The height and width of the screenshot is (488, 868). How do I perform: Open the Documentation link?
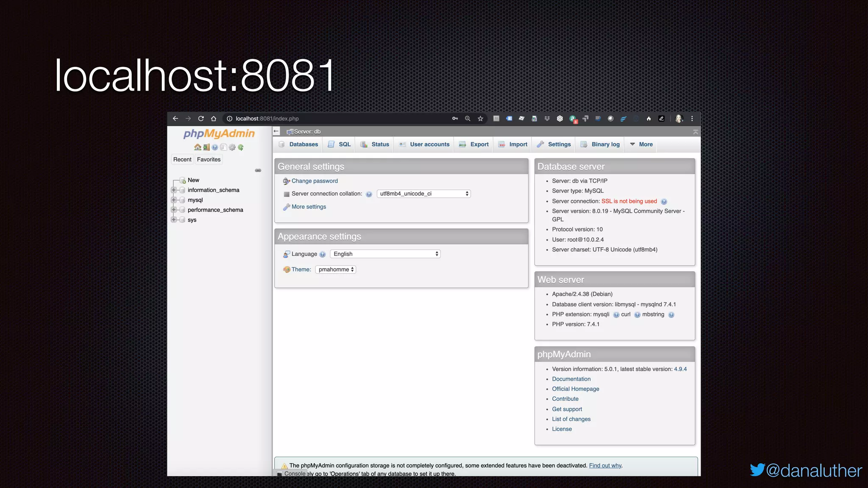571,379
